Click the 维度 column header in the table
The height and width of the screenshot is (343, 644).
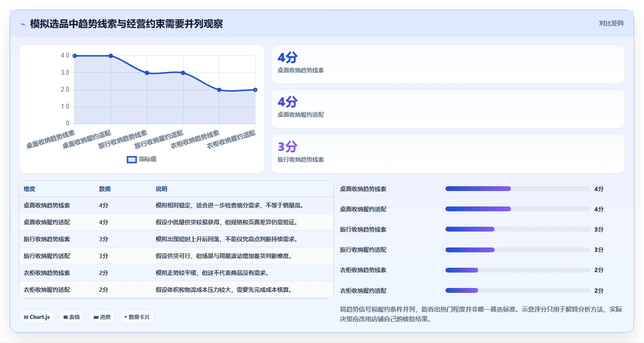pos(29,189)
